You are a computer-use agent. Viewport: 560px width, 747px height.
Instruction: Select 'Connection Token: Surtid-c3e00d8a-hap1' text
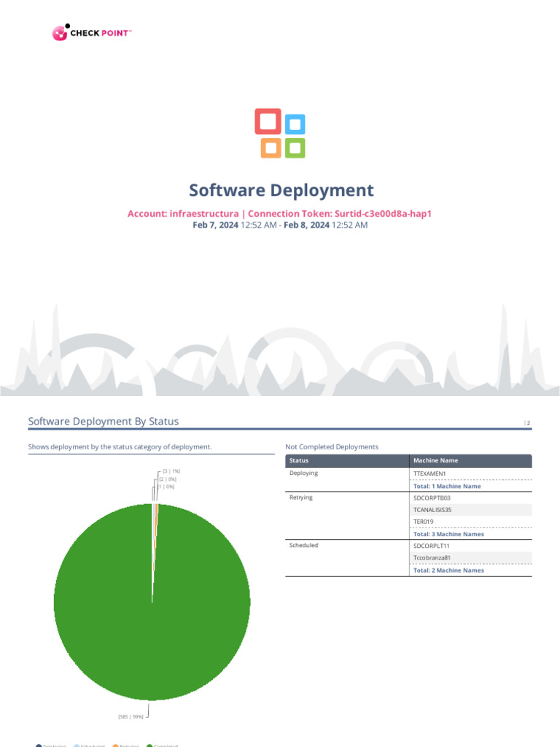pyautogui.click(x=340, y=214)
